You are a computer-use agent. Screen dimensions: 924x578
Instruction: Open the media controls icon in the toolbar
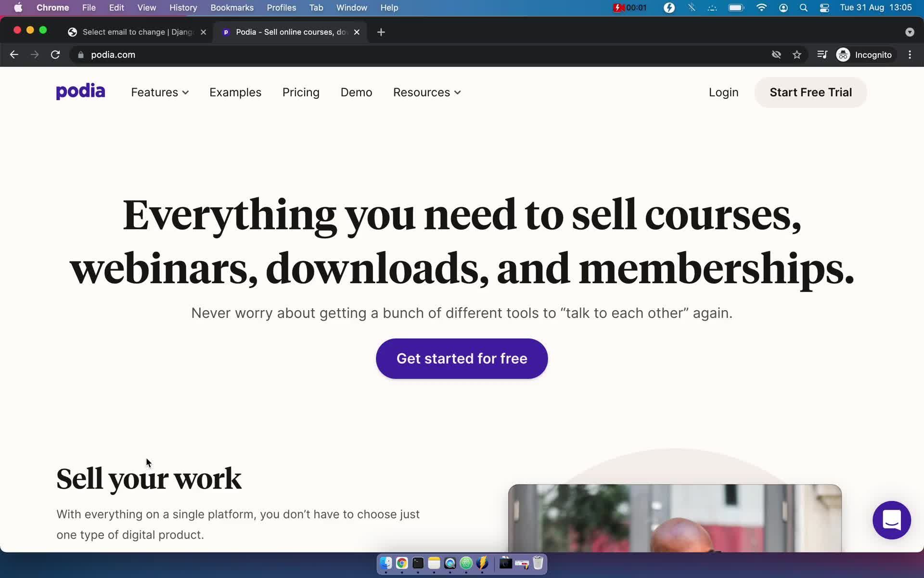tap(822, 55)
